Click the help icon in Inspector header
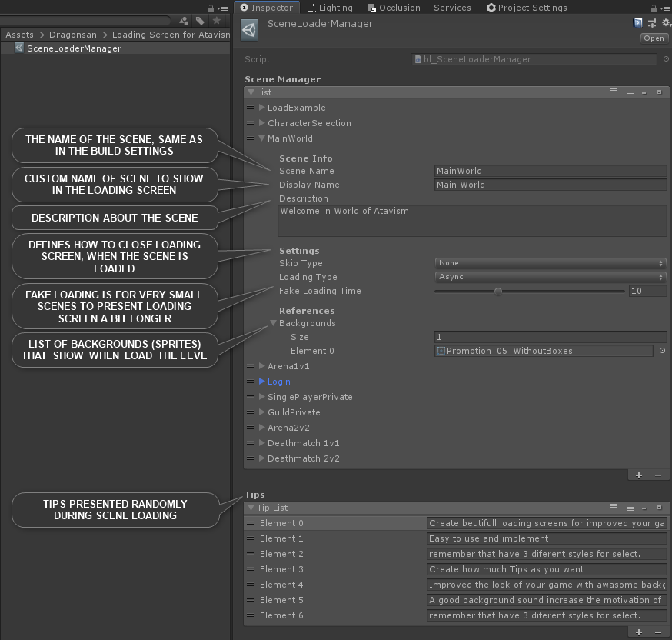 (x=638, y=24)
